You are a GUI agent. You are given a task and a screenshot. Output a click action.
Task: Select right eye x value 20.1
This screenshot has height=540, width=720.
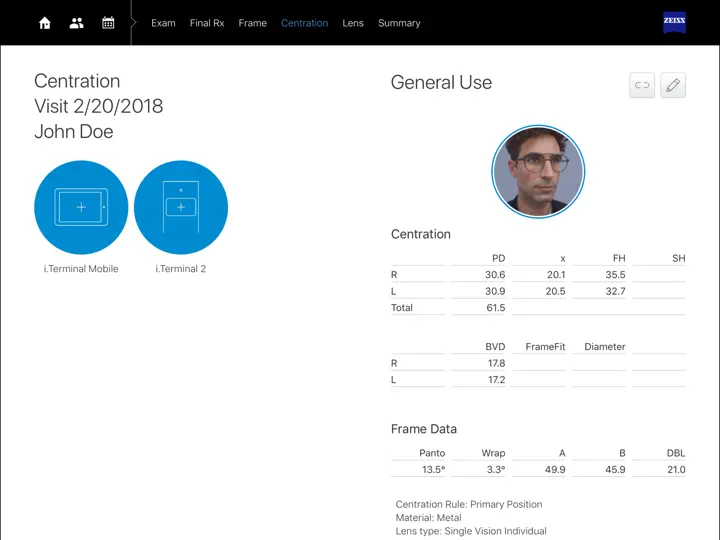click(556, 275)
